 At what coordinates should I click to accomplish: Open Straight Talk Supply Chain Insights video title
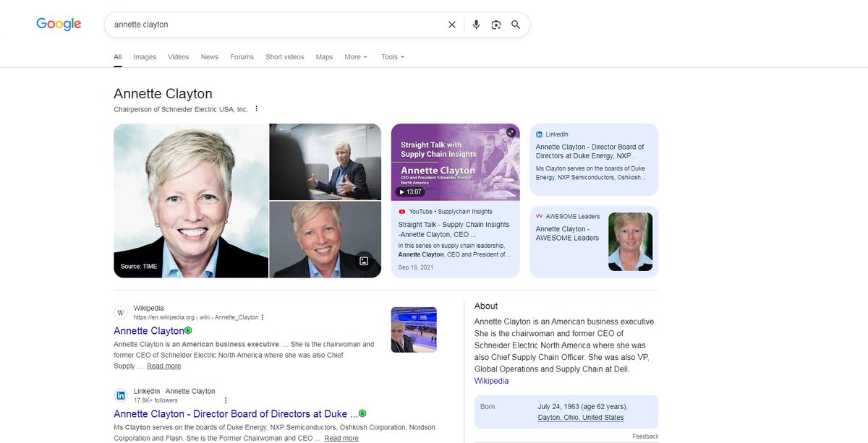coord(454,229)
